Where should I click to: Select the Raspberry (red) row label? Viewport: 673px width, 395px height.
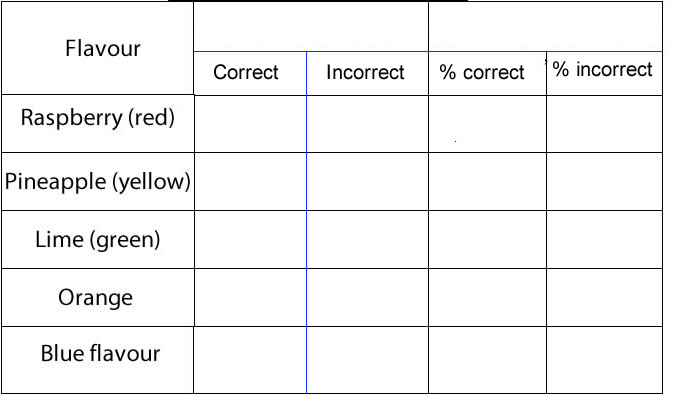point(97,124)
